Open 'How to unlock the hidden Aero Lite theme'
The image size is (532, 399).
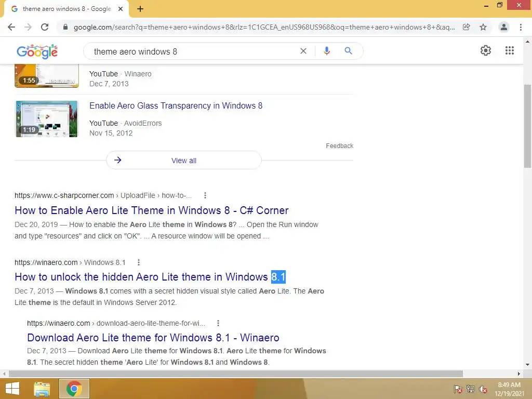click(150, 277)
